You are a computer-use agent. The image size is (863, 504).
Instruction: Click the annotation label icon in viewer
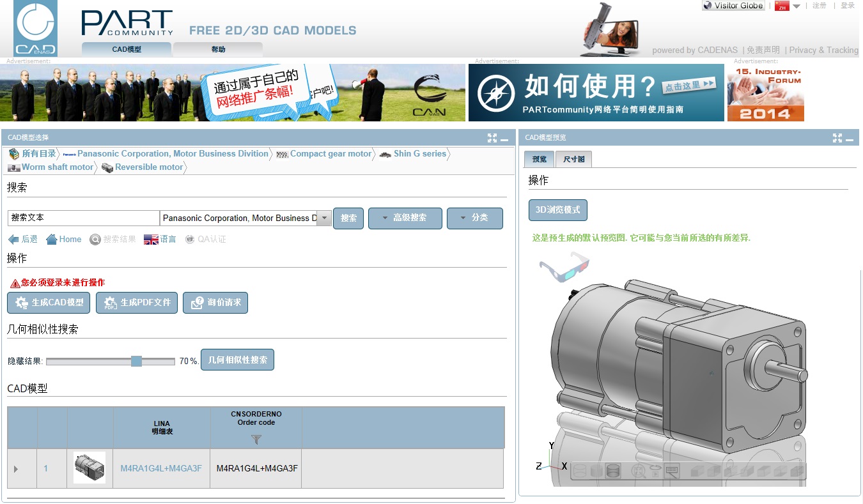point(672,471)
